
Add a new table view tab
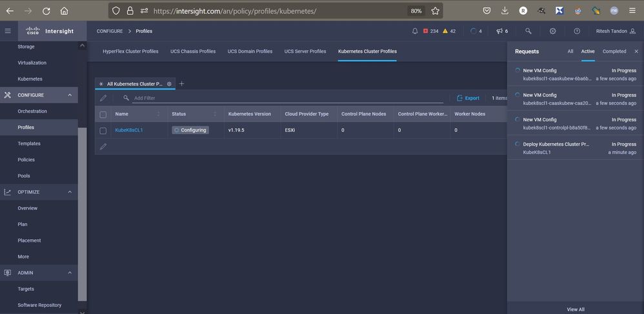181,84
